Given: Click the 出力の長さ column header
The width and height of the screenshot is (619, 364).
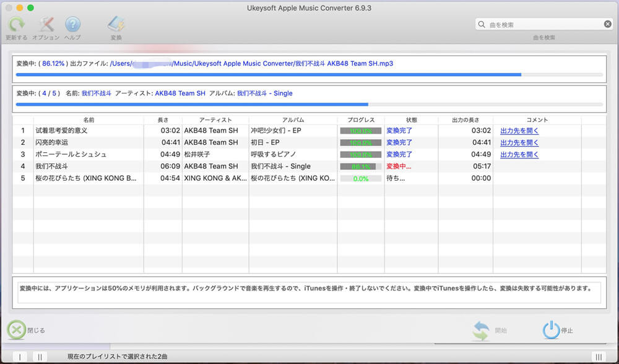Looking at the screenshot, I should [x=465, y=119].
